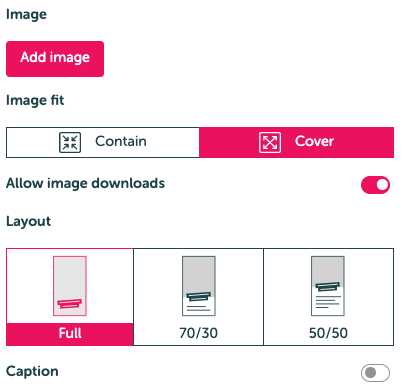Screen dimensions: 409x389
Task: Choose the Full layout label bar
Action: [70, 334]
